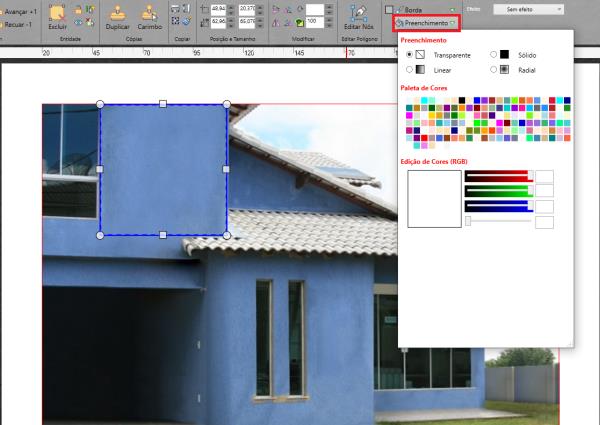Select the Carimbo stamp tool
The width and height of the screenshot is (600, 425).
pyautogui.click(x=149, y=17)
